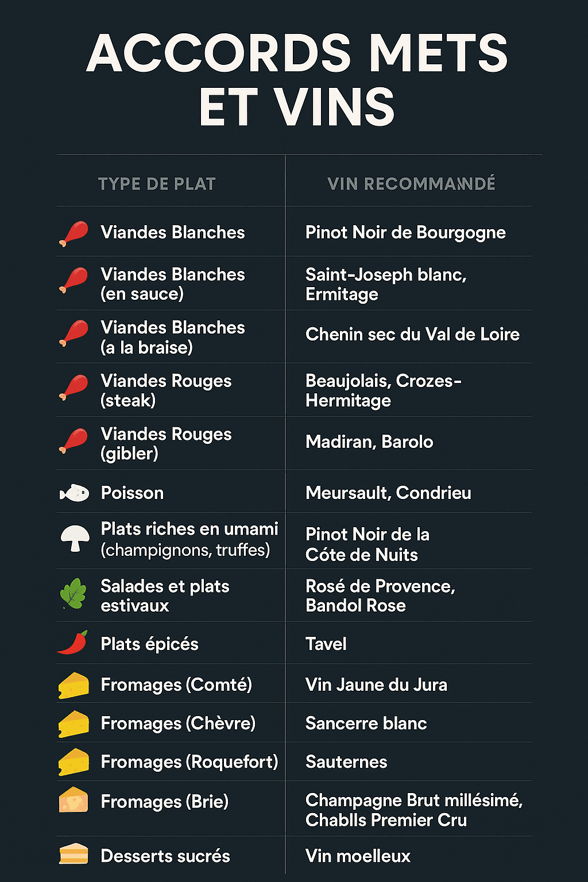Click Vin Jaune du Jura text
Image resolution: width=588 pixels, height=882 pixels.
click(376, 684)
